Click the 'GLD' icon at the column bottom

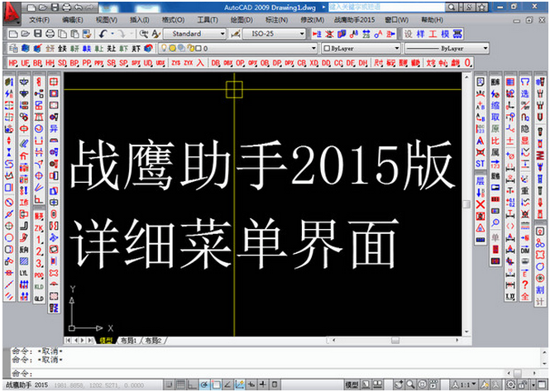39,299
